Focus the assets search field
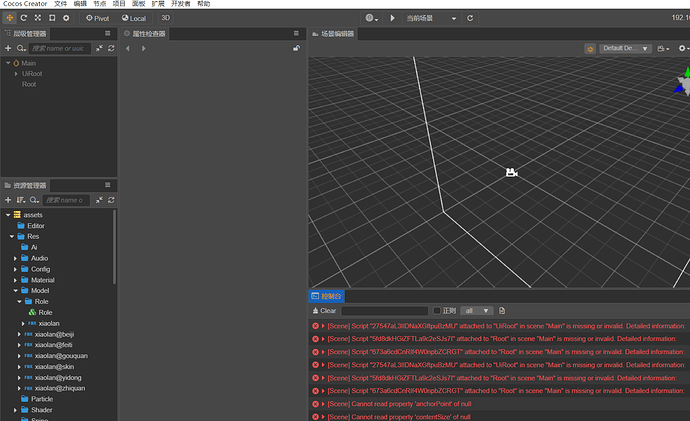Screen dimensions: 690x421 pyautogui.click(x=66, y=200)
